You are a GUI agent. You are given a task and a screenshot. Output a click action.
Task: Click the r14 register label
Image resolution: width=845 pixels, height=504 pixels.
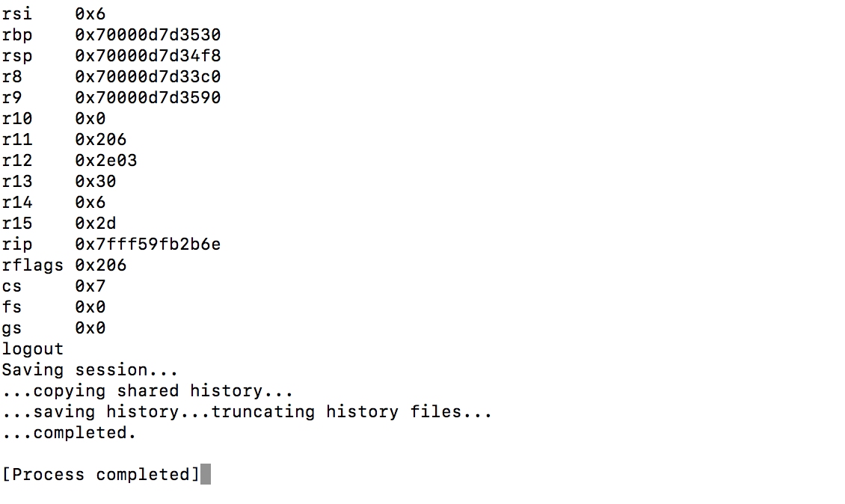tap(17, 203)
